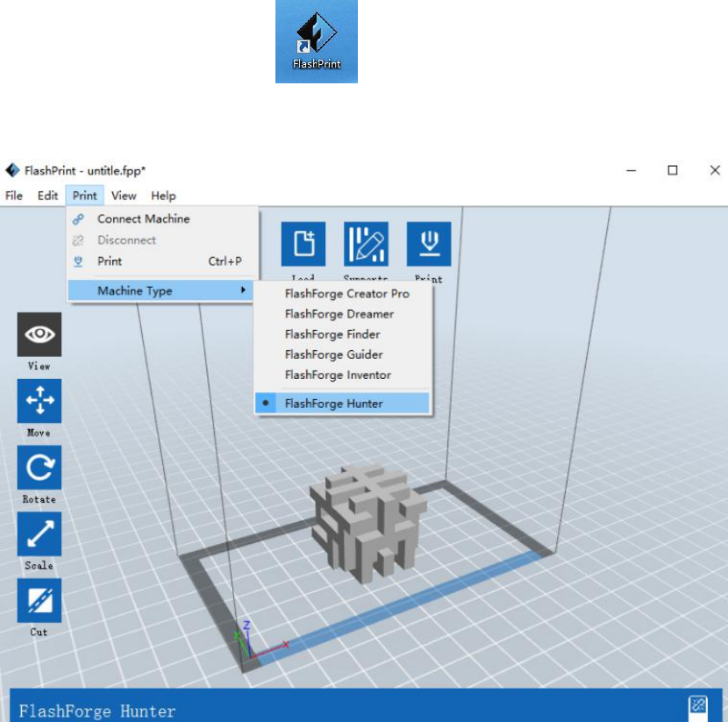Minimize the FlashPrint window
The height and width of the screenshot is (722, 728).
[x=631, y=170]
